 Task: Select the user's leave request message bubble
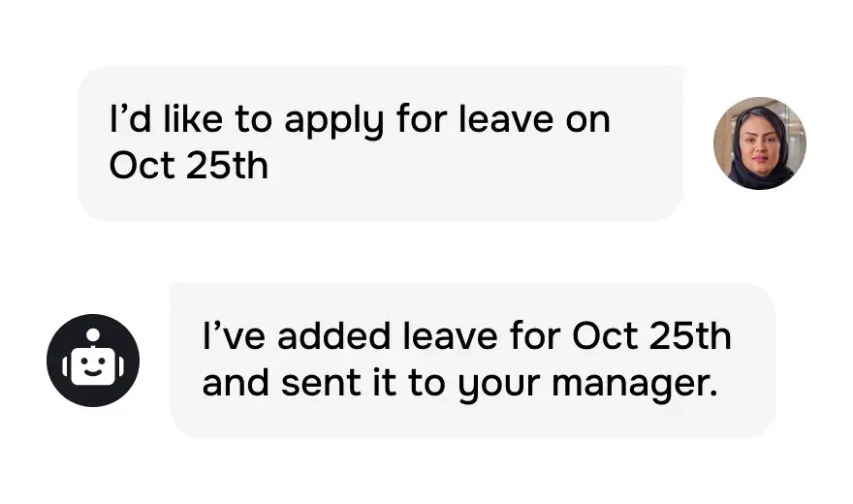(x=380, y=143)
